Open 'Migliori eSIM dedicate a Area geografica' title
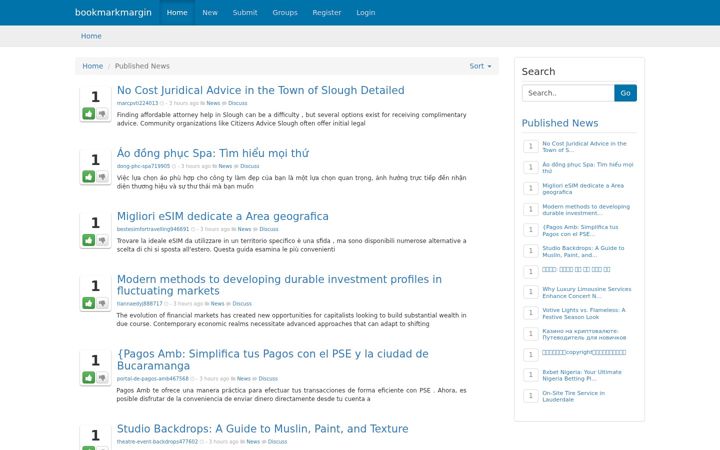This screenshot has width=720, height=450. point(223,216)
